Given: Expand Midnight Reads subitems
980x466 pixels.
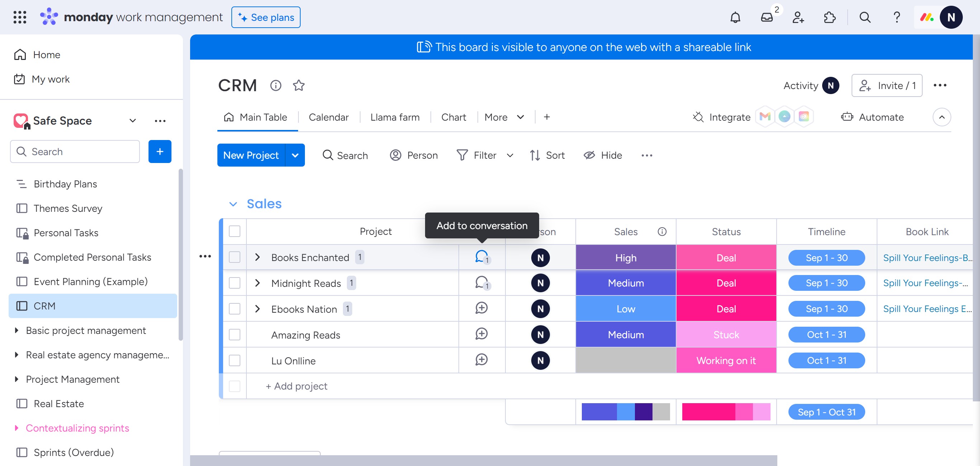Looking at the screenshot, I should [x=258, y=283].
